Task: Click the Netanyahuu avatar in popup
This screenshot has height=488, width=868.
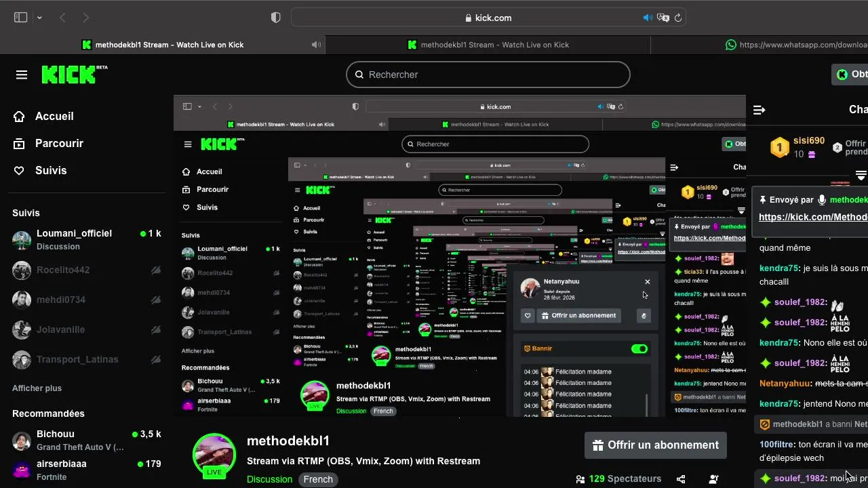Action: [530, 287]
